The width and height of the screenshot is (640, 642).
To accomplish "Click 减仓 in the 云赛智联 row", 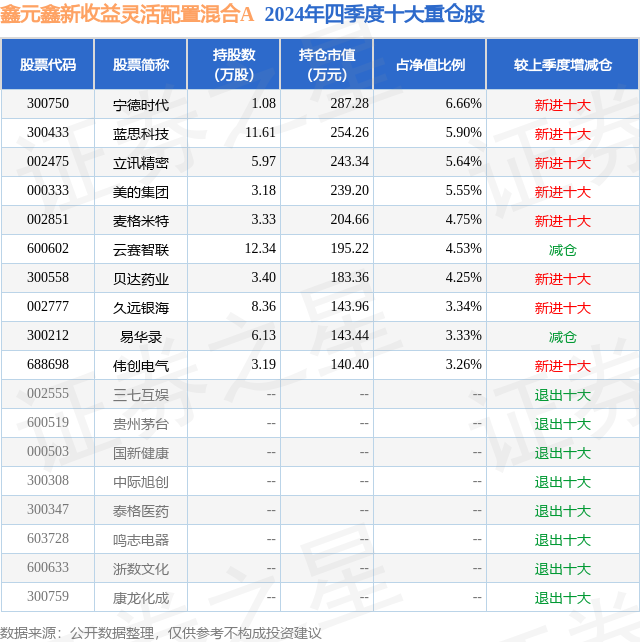I will pyautogui.click(x=563, y=251).
